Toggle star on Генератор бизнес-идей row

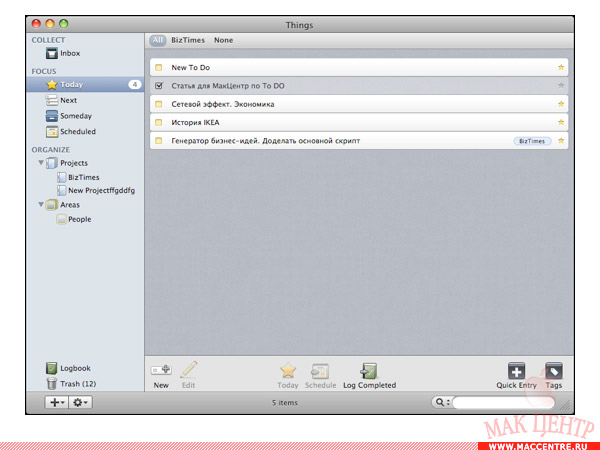(x=561, y=140)
